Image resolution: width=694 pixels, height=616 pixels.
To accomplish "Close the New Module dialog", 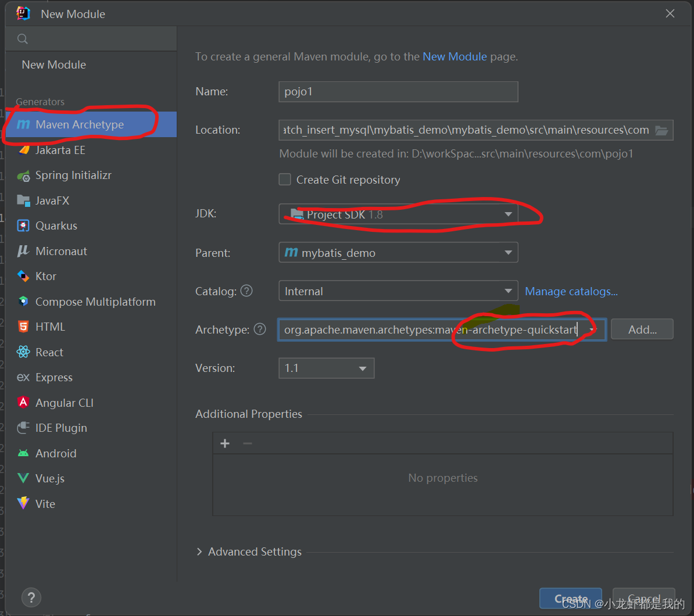I will click(670, 14).
